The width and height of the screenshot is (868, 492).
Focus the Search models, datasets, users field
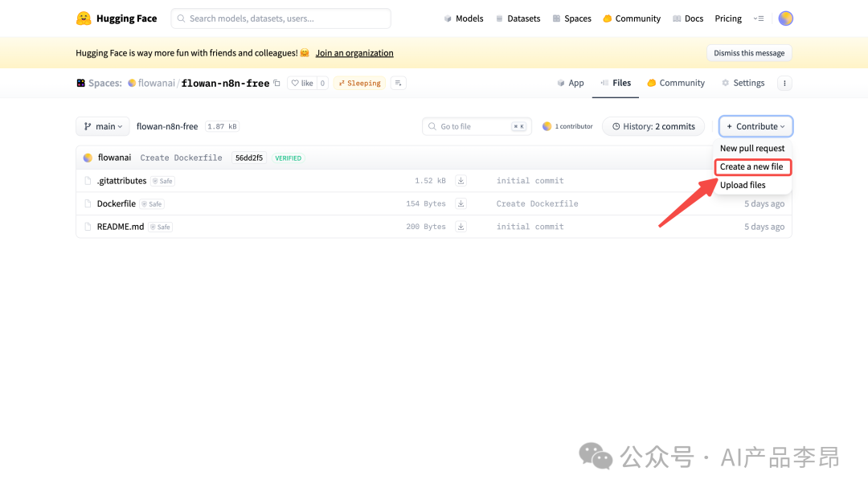pos(280,18)
